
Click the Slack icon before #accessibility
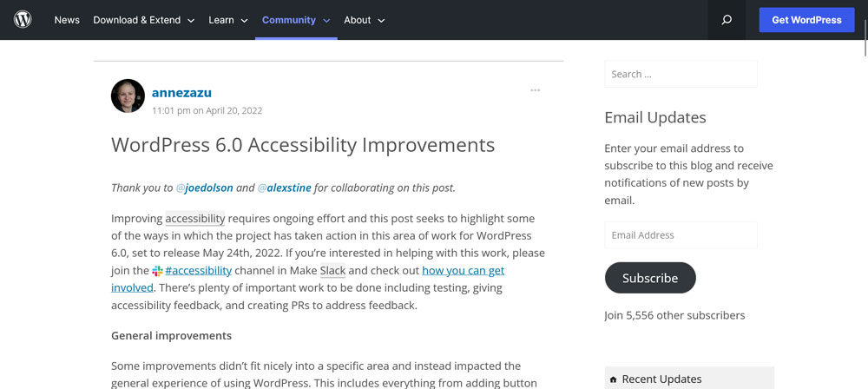[157, 271]
